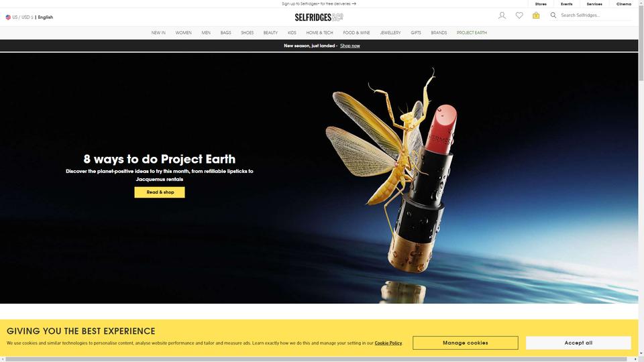Open the Food & Wine menu
Image resolution: width=644 pixels, height=362 pixels.
point(356,33)
